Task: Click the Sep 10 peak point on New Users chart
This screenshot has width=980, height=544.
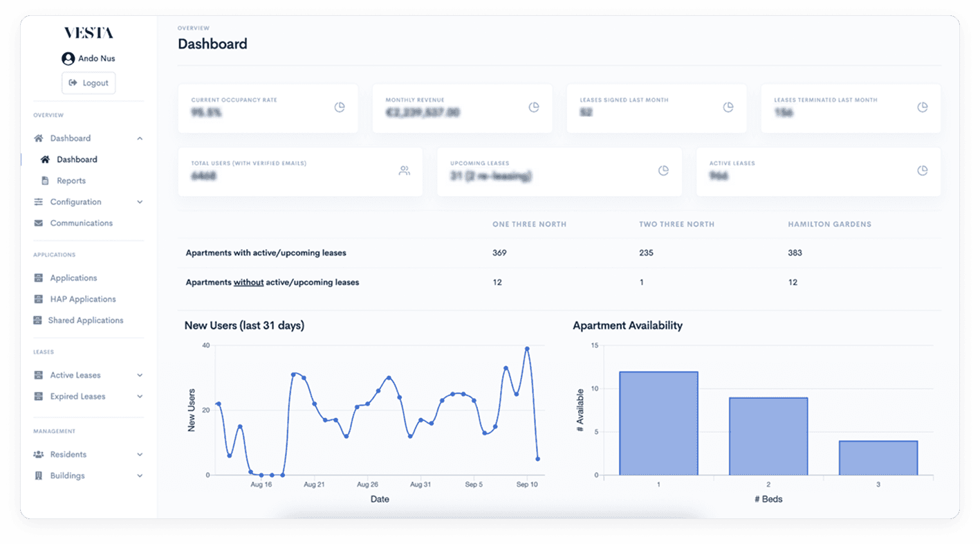Action: click(527, 349)
